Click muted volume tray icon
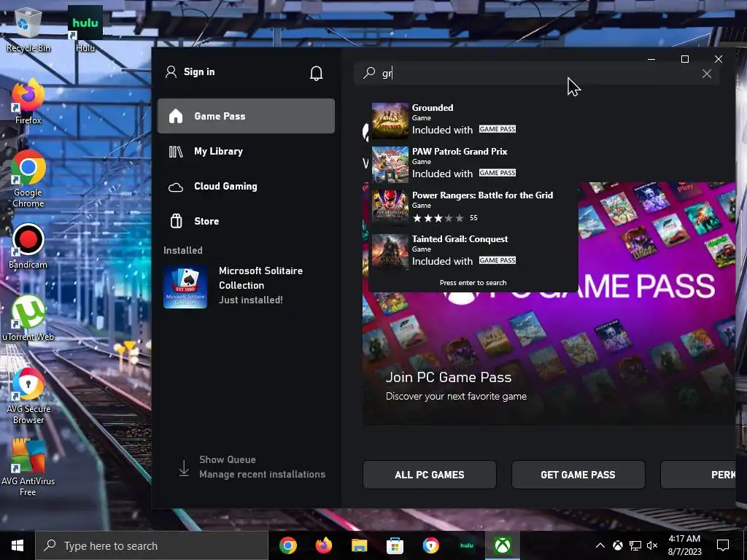Image resolution: width=747 pixels, height=560 pixels. tap(652, 545)
